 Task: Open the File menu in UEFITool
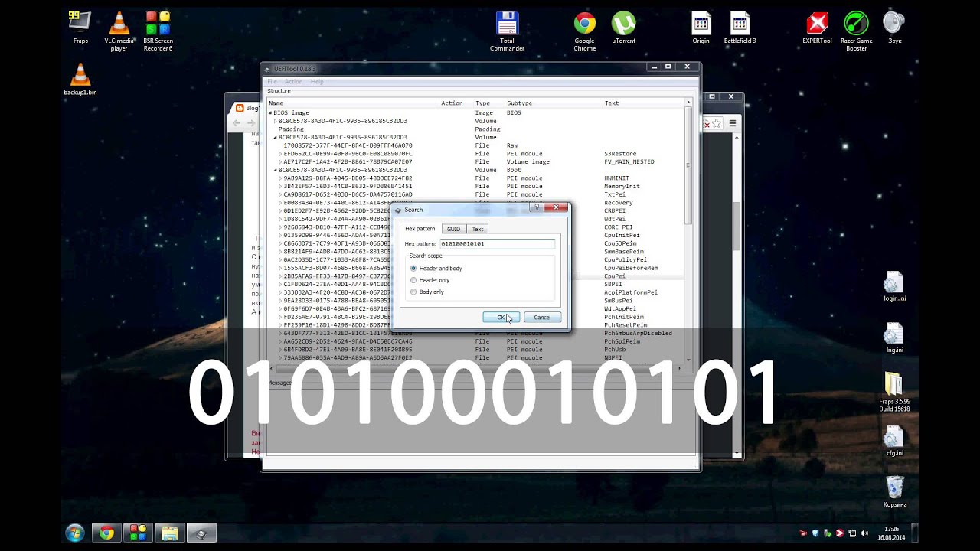coord(272,81)
